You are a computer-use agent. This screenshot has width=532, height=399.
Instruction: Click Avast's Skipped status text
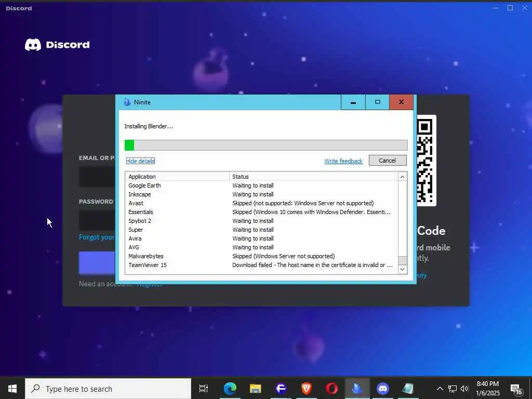(303, 203)
